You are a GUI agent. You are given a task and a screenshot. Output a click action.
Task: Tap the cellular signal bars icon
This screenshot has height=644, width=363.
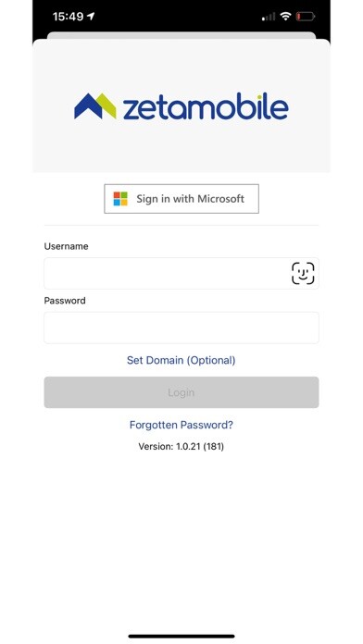tap(269, 17)
